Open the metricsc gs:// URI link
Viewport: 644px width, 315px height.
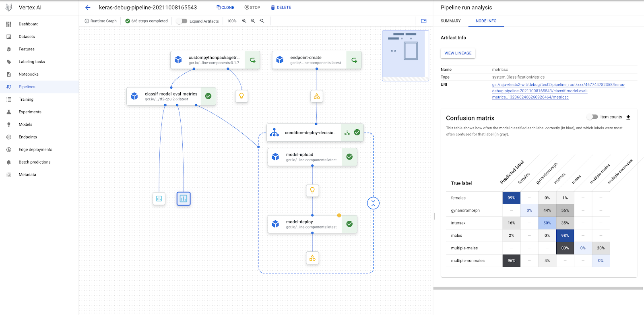559,91
